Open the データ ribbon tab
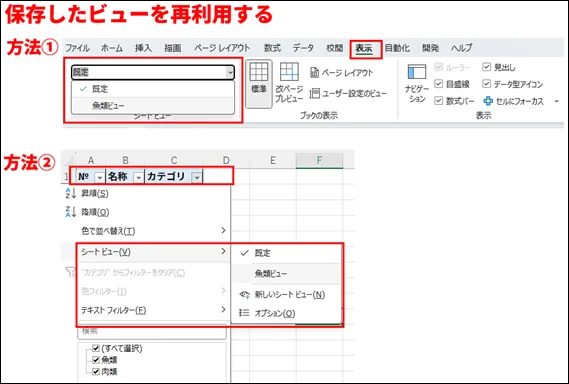The width and height of the screenshot is (569, 384). [303, 48]
